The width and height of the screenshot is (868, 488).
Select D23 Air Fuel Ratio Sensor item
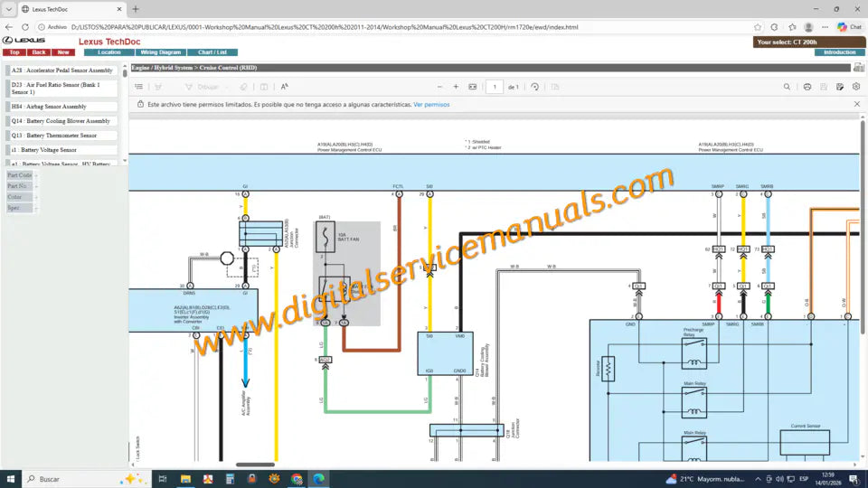[61, 89]
